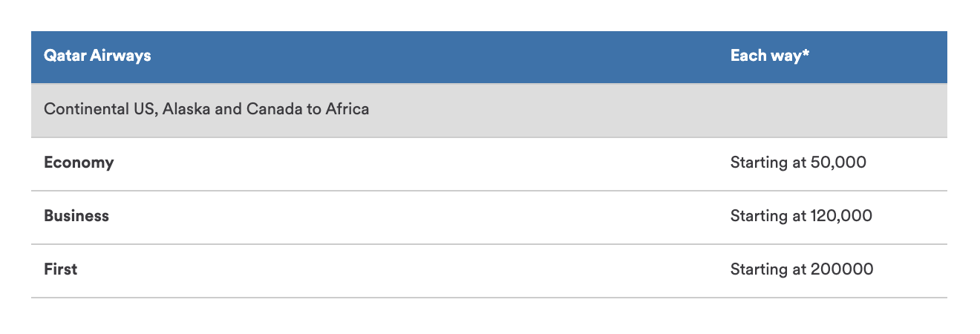The height and width of the screenshot is (334, 980).
Task: Select the Continental US to Africa route row
Action: (489, 110)
